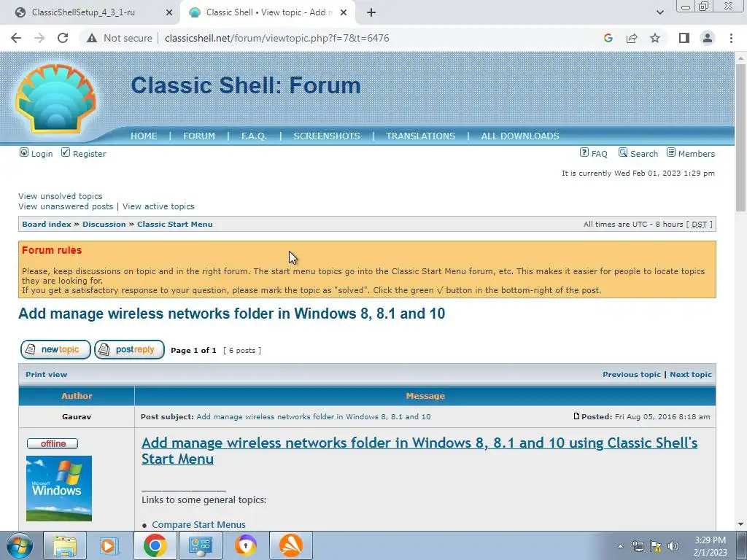This screenshot has width=747, height=560.
Task: Click the topic title heading link
Action: coord(231,314)
